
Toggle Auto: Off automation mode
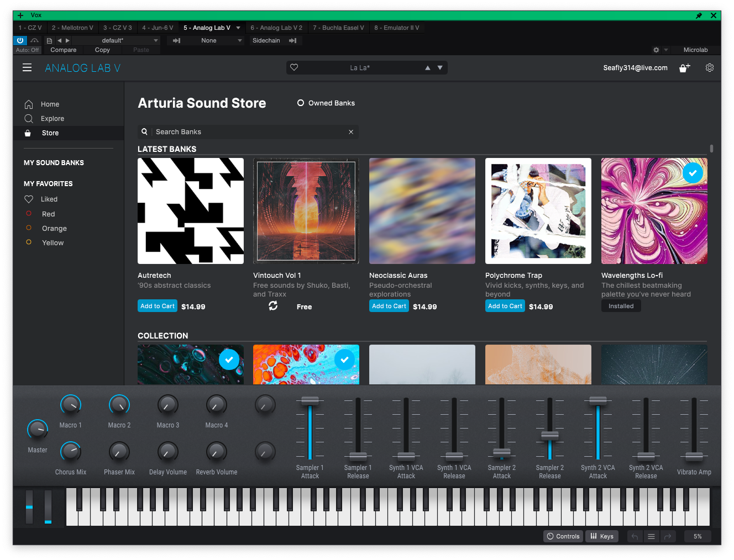tap(27, 50)
